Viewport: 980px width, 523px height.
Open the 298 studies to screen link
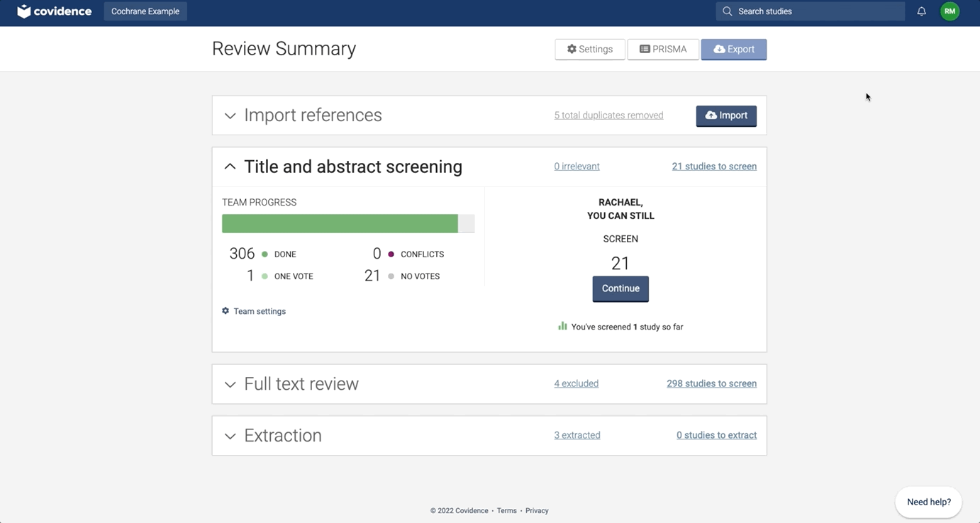pyautogui.click(x=711, y=383)
